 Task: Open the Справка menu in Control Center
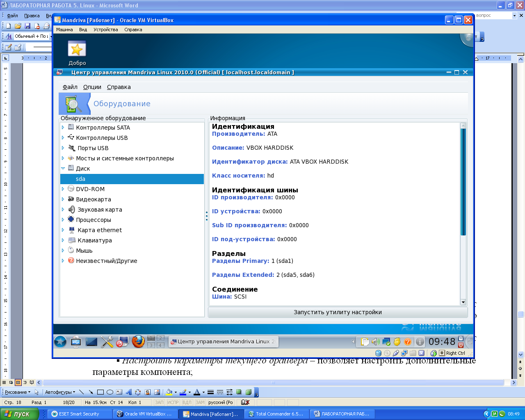(x=119, y=87)
